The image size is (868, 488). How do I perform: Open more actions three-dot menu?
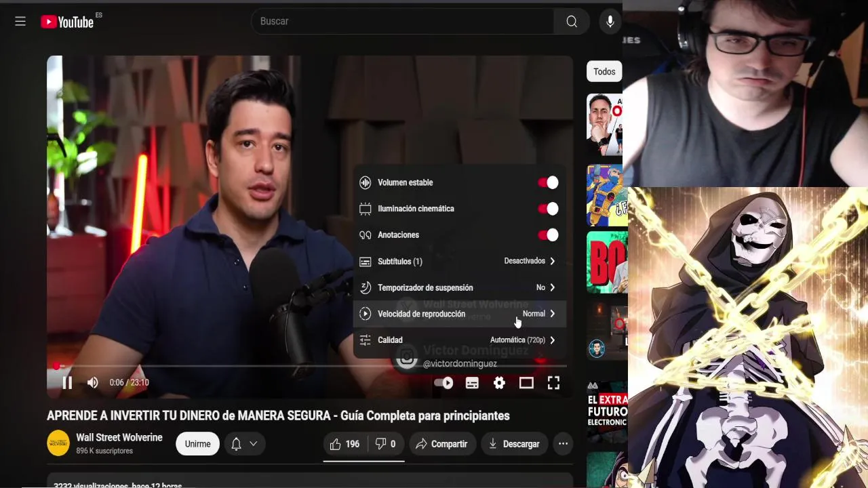pyautogui.click(x=563, y=444)
